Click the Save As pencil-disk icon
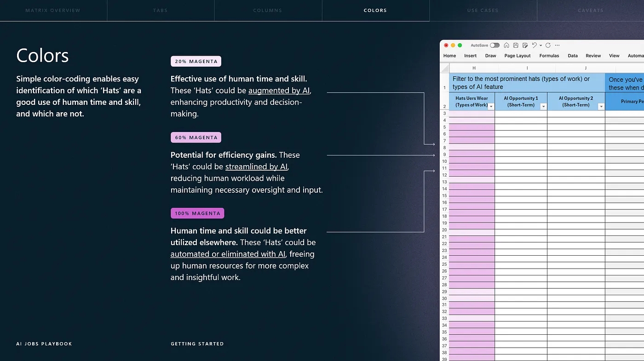 click(x=525, y=46)
